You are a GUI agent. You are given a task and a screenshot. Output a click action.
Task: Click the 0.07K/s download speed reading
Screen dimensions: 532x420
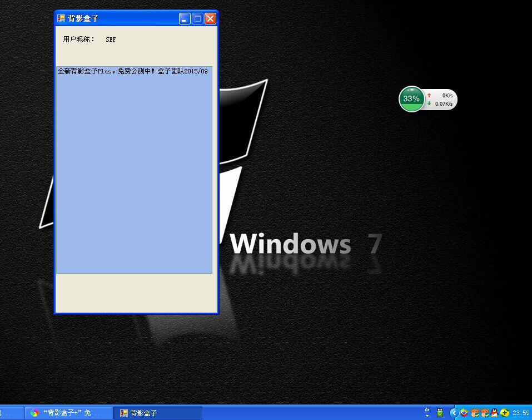(x=444, y=104)
